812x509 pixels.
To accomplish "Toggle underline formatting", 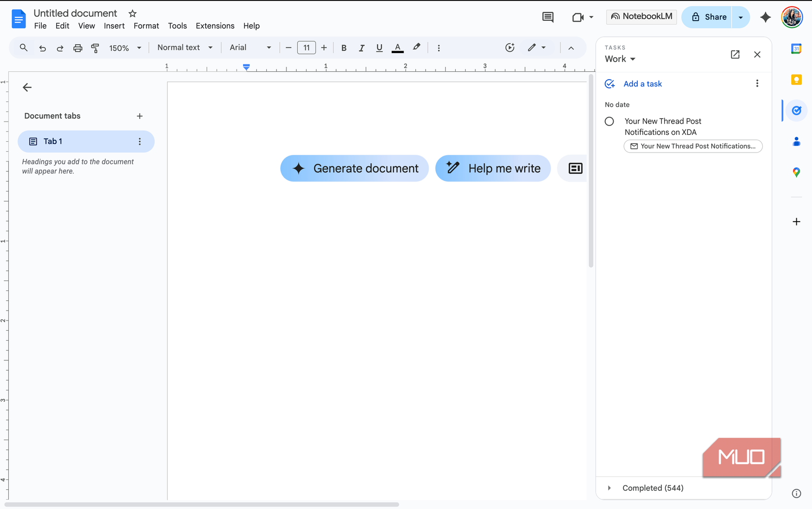I will tap(379, 48).
